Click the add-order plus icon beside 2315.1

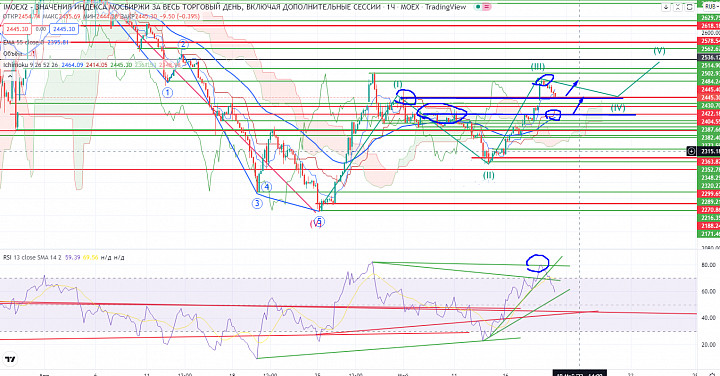click(691, 151)
